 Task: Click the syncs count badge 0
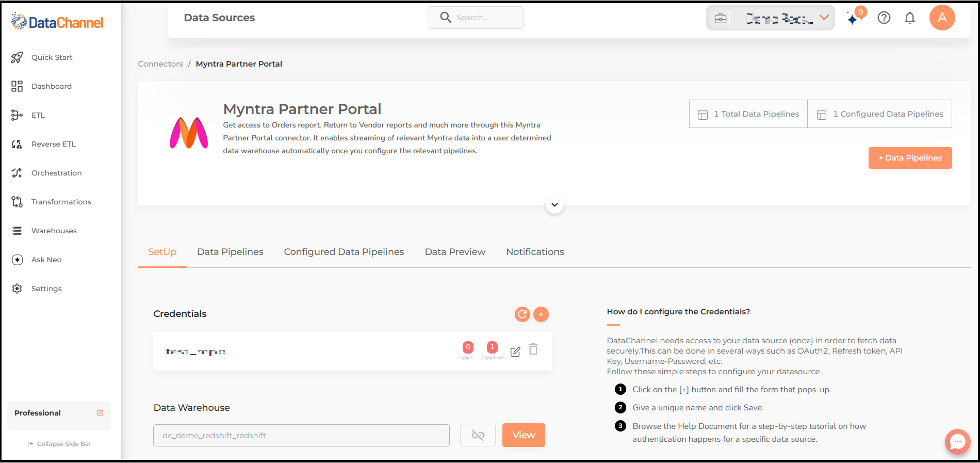[x=468, y=347]
